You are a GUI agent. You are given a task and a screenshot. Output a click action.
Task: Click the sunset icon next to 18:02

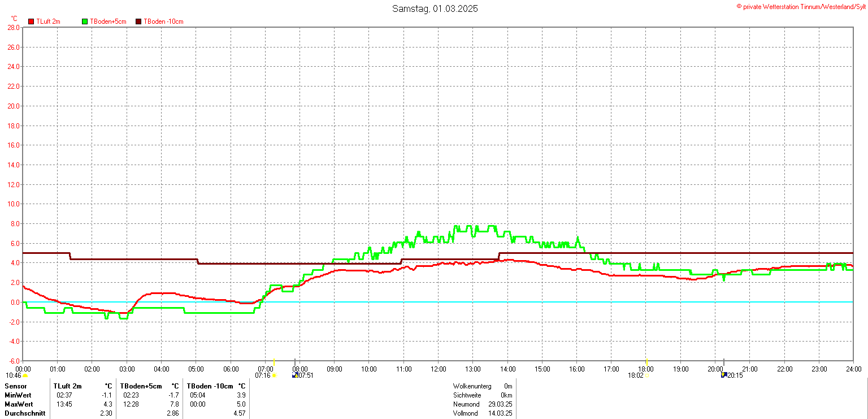pos(646,375)
